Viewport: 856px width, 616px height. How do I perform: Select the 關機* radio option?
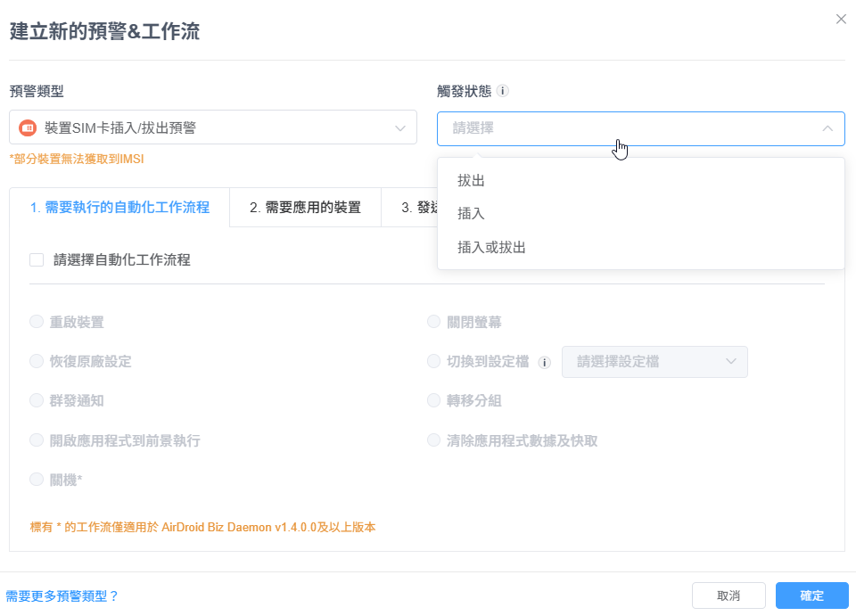pos(37,480)
